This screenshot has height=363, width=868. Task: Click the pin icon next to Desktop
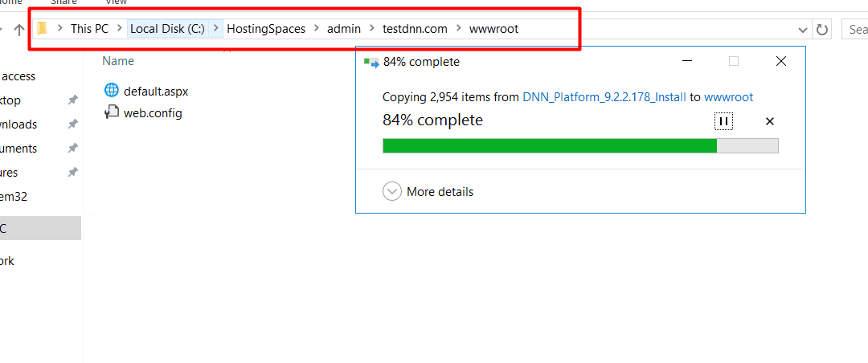pos(72,100)
